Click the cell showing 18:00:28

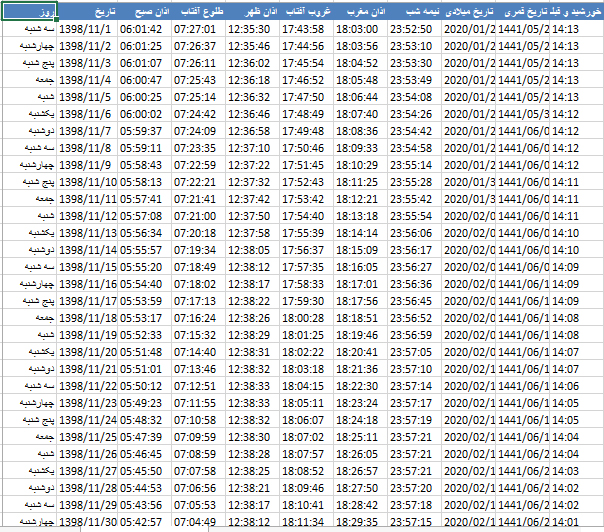[306, 318]
